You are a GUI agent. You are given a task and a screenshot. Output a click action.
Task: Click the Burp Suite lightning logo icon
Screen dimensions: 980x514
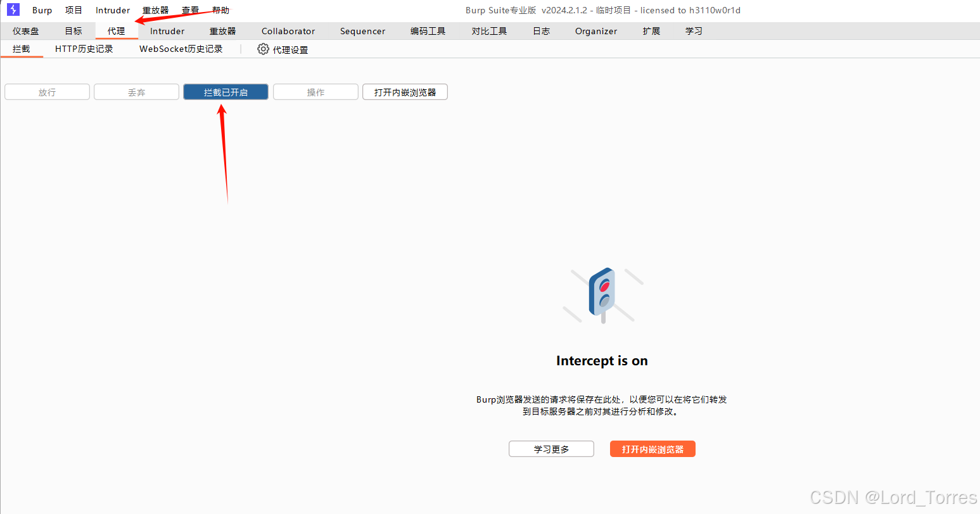click(13, 9)
